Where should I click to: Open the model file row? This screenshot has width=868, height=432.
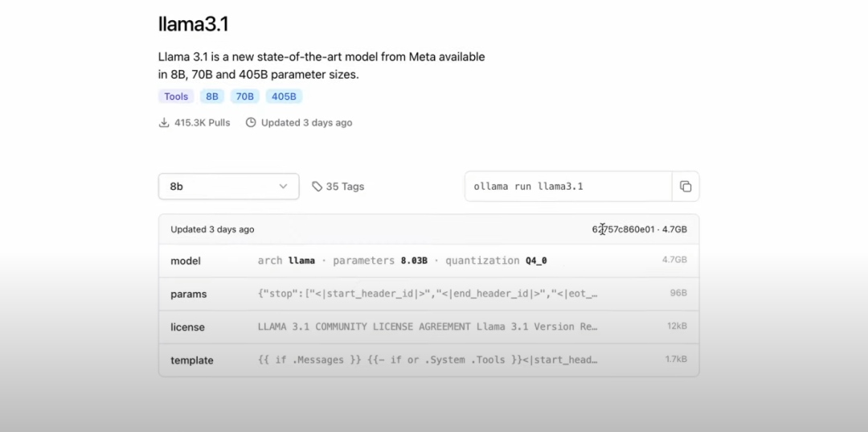pos(428,261)
